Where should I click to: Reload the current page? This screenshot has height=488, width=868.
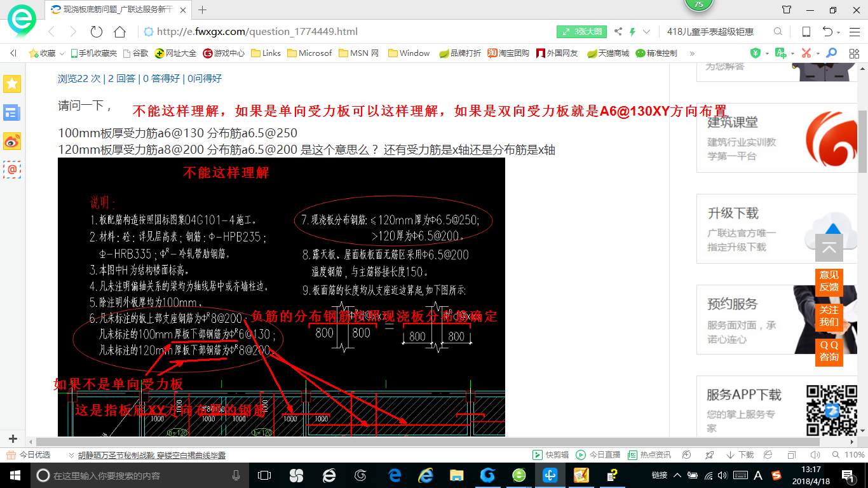click(x=97, y=32)
